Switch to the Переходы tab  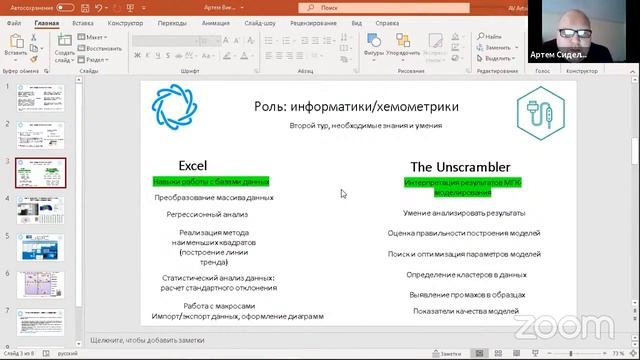point(172,23)
